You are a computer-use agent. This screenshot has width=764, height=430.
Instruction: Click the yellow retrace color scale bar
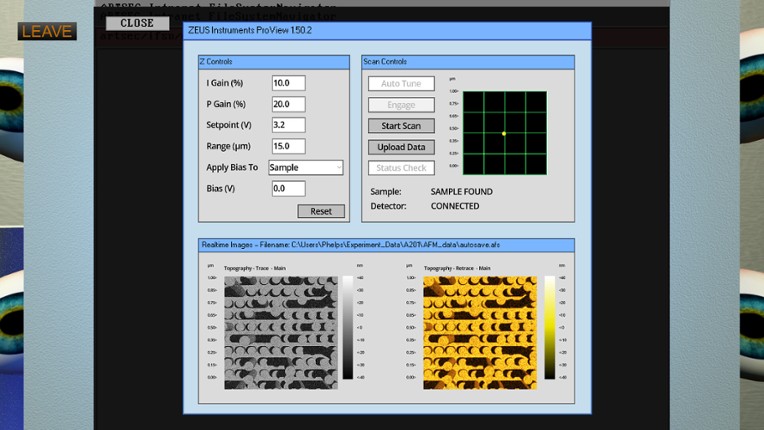pos(549,328)
